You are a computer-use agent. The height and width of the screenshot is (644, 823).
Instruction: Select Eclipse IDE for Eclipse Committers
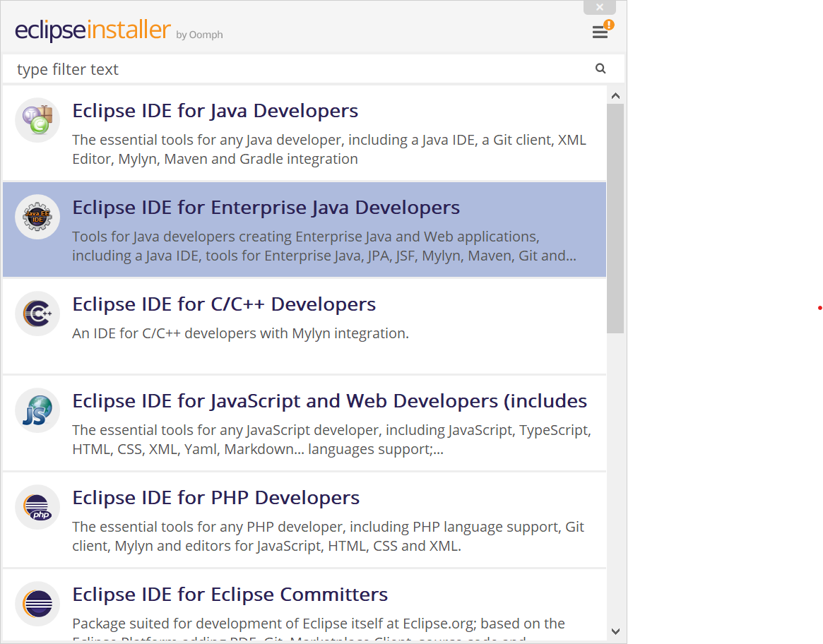[x=304, y=605]
